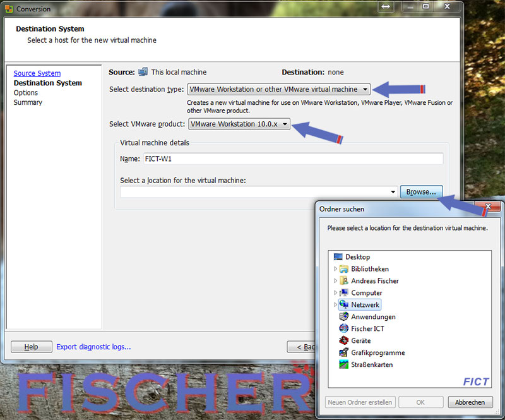505x420 pixels.
Task: Select Computer in folder tree
Action: point(367,292)
